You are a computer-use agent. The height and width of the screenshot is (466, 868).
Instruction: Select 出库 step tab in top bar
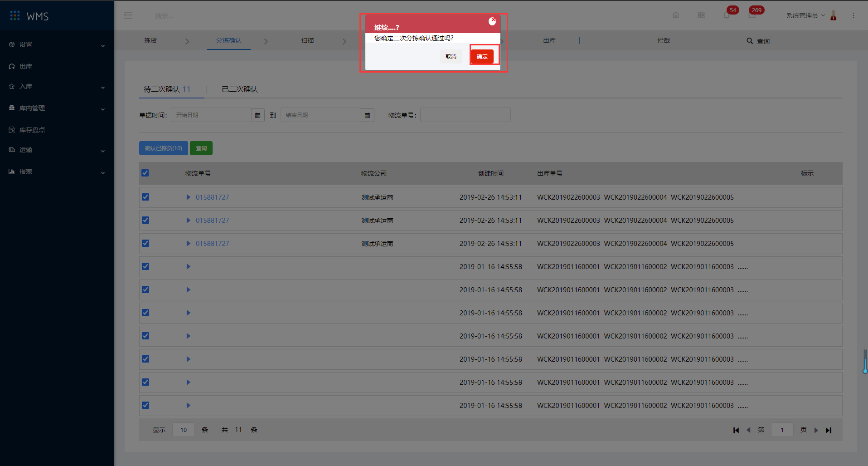tap(549, 40)
